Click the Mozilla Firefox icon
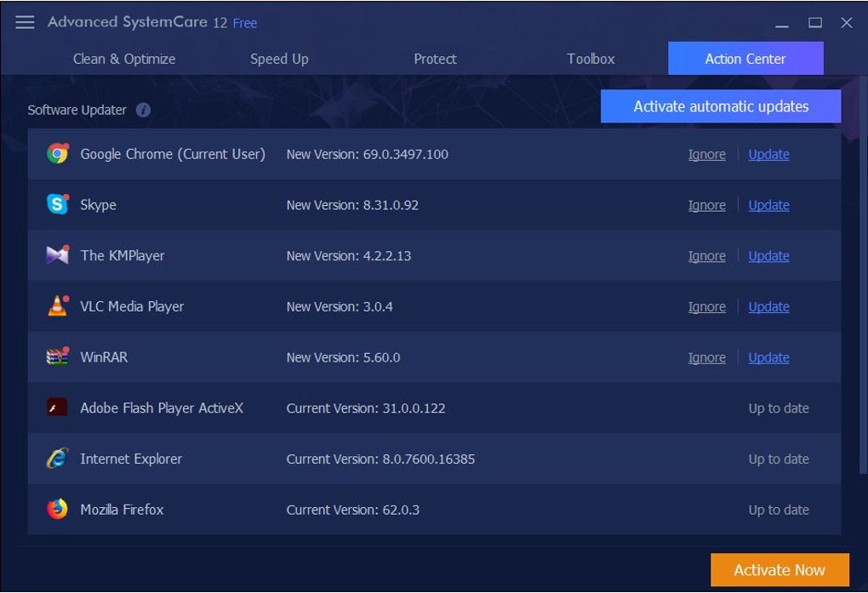The height and width of the screenshot is (593, 868). coord(58,510)
